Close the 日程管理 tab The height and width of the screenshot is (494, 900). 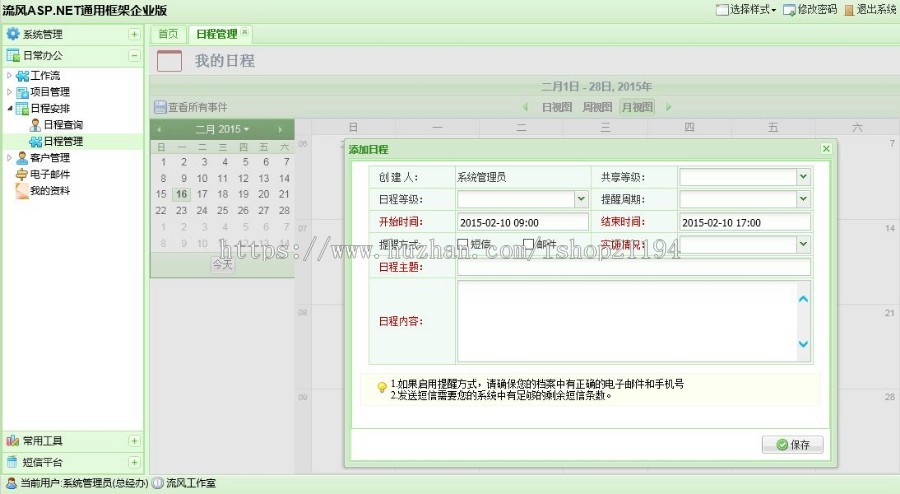245,32
